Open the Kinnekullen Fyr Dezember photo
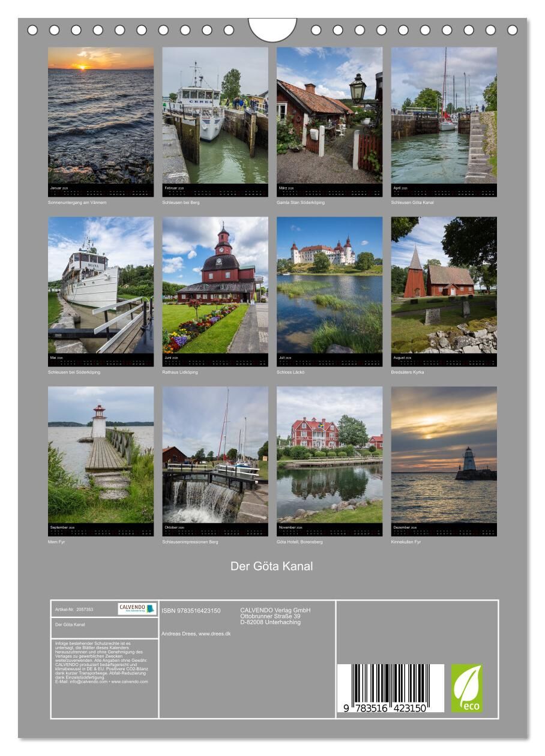The height and width of the screenshot is (756, 545). click(x=444, y=455)
